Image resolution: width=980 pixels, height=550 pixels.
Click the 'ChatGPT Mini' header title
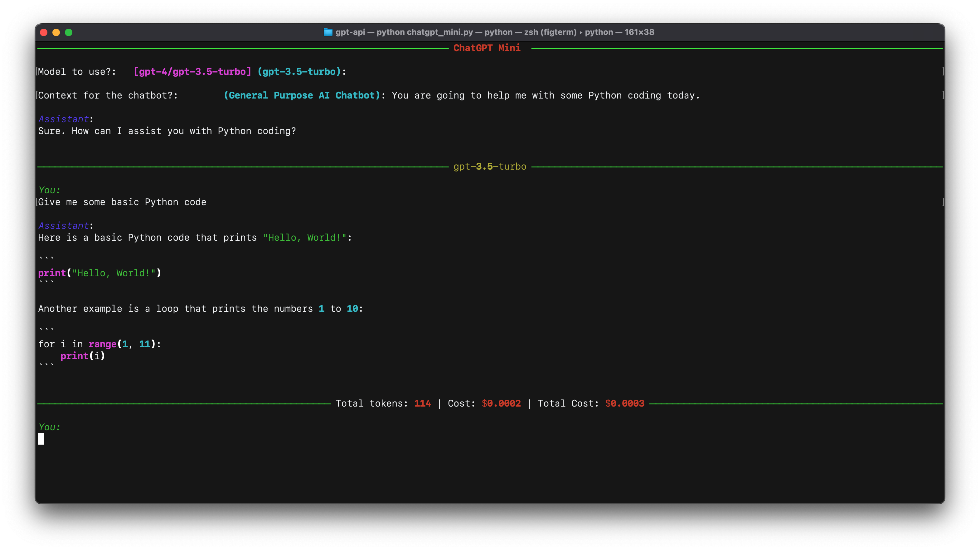click(487, 48)
